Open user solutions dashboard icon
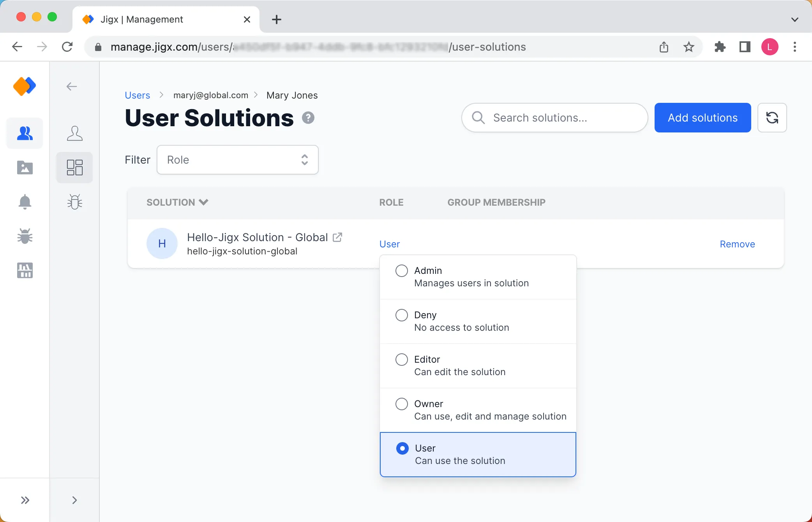This screenshot has height=522, width=812. [x=75, y=168]
